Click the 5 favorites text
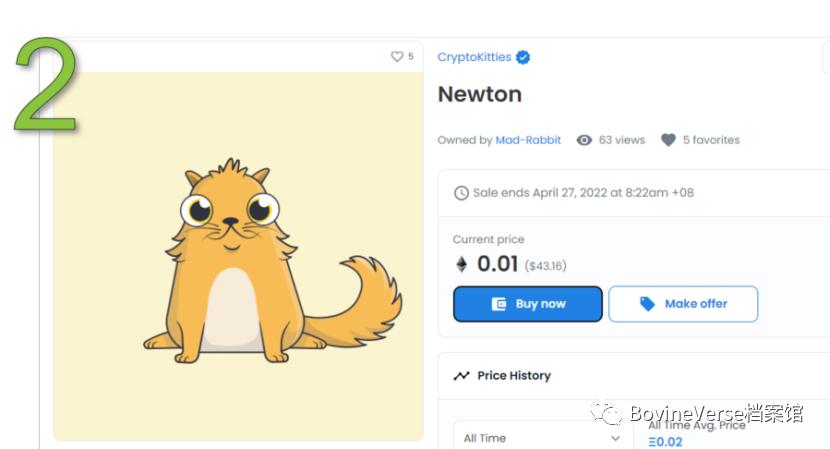 click(x=711, y=140)
